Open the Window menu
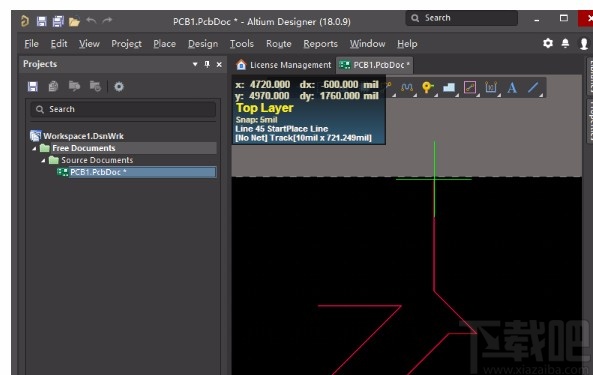Viewport: 593px width, 375px height. click(x=367, y=44)
